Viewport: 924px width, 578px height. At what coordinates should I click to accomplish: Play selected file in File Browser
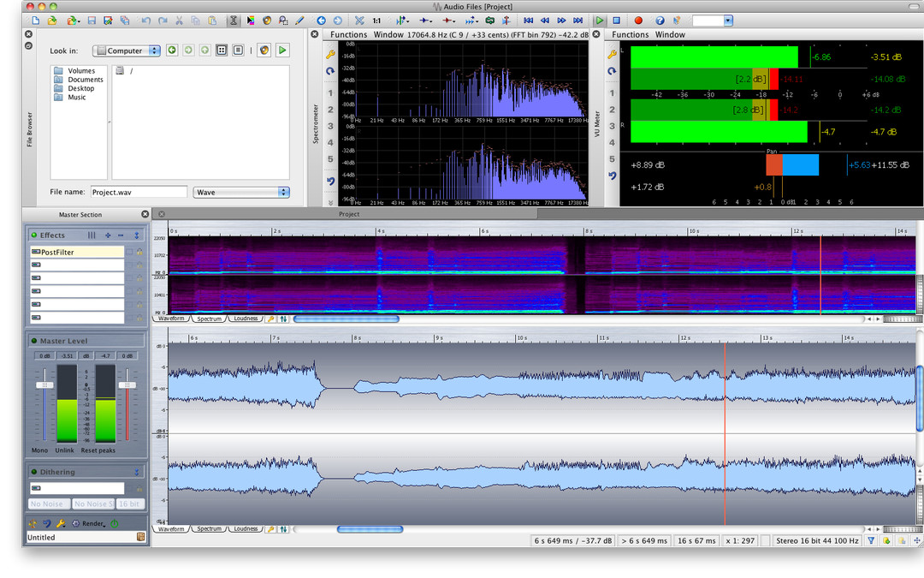coord(282,51)
